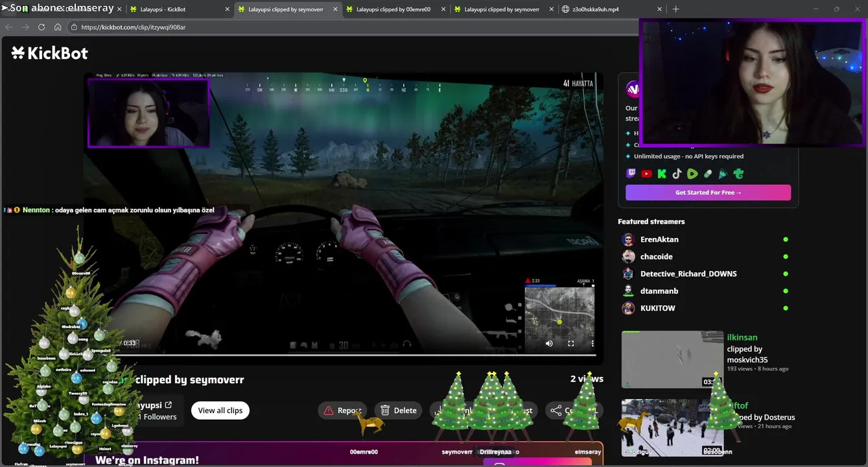Enter fullscreen on the clip player
This screenshot has height=467, width=868.
click(x=571, y=344)
